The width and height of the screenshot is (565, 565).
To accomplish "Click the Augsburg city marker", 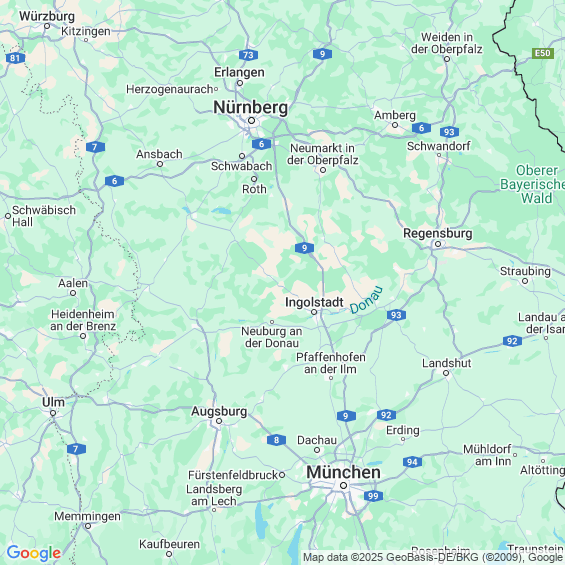I will pyautogui.click(x=219, y=421).
